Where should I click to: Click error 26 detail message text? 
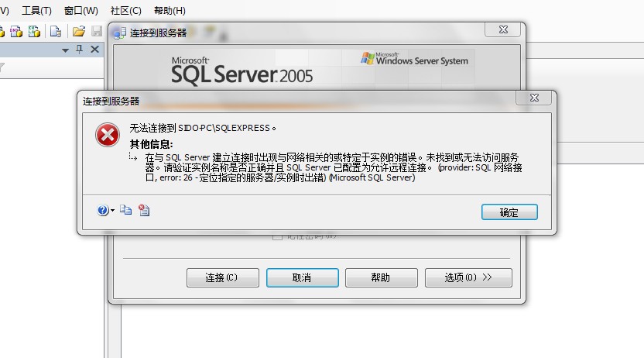tap(334, 167)
